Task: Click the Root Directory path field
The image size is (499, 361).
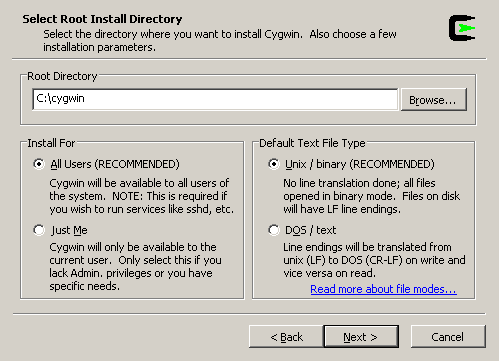Action: coord(215,99)
